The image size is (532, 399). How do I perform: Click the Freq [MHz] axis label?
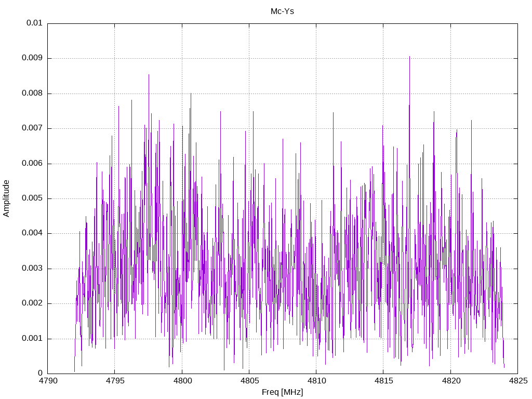[282, 392]
